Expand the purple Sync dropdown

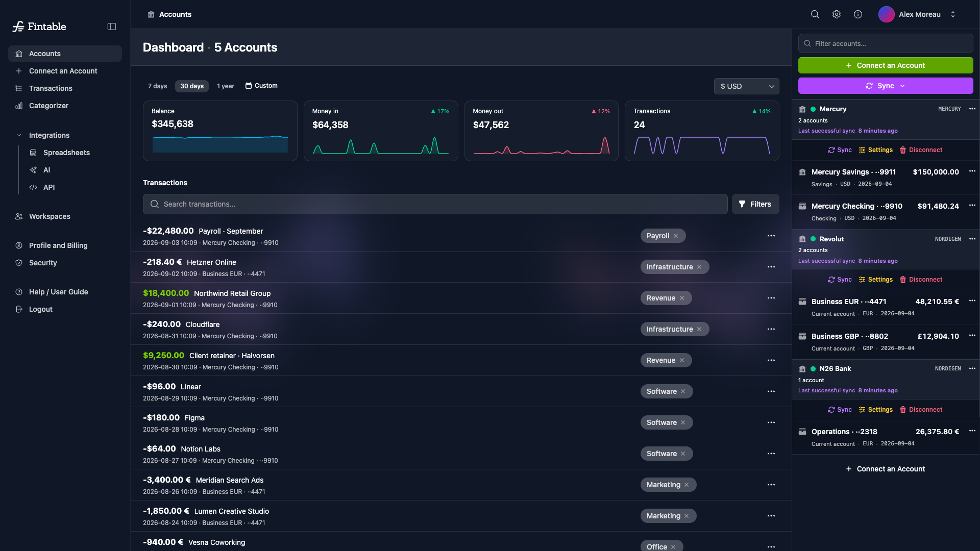pos(885,86)
